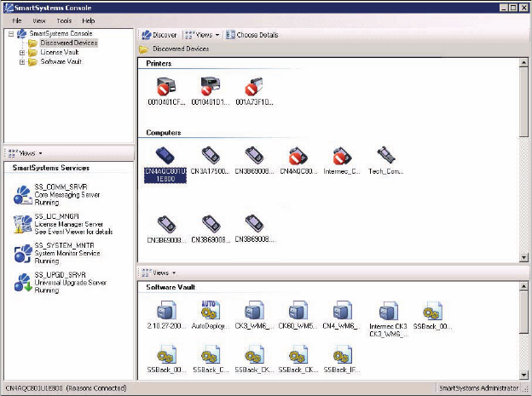The height and width of the screenshot is (396, 532).
Task: Expand the License Vault tree node
Action: [22, 53]
